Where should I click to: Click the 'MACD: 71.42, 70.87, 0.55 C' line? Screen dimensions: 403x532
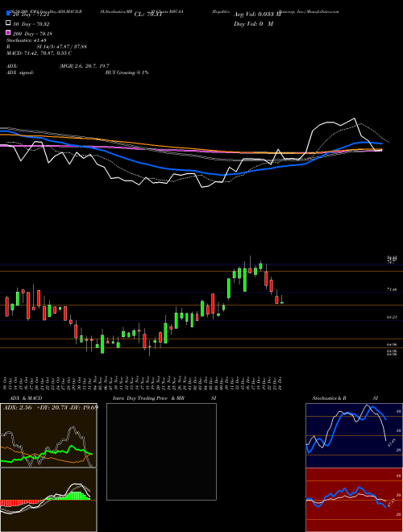[39, 53]
